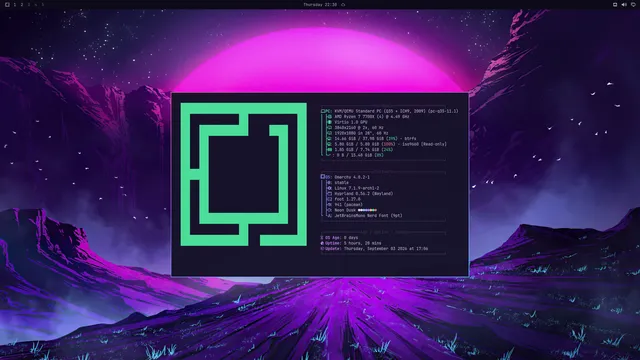This screenshot has height=360, width=640.
Task: Click the text 'AMD Ryzen 7 7700X'
Action: pos(353,117)
